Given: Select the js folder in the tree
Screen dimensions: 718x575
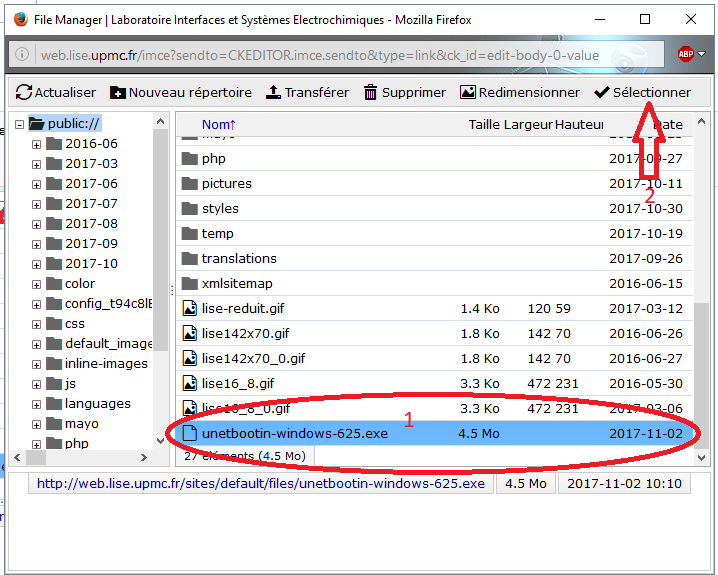Looking at the screenshot, I should click(x=70, y=384).
